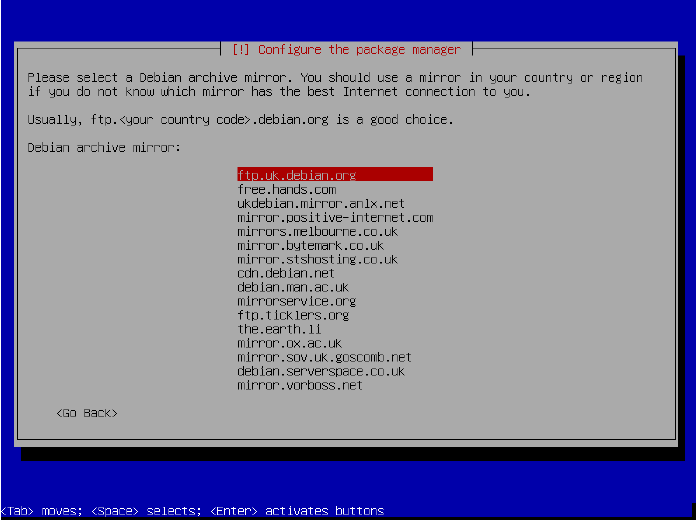Viewport: 696px width, 520px height.
Task: Pick the.earth.li mirror entry
Action: pos(279,329)
